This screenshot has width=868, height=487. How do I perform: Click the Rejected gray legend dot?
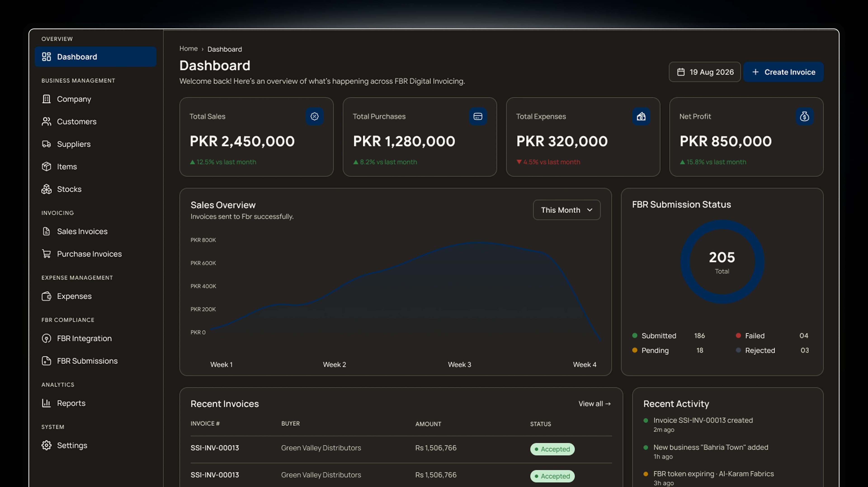pyautogui.click(x=738, y=350)
